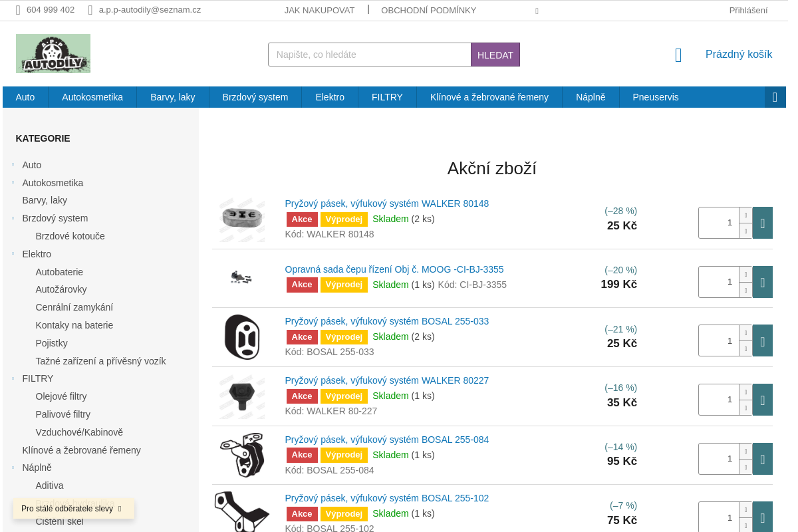Select Pneuservis in the navigation bar
798x532 pixels.
655,97
